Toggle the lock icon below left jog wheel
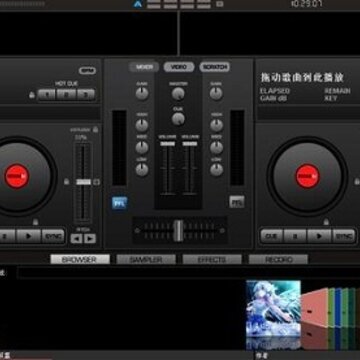 35,222
